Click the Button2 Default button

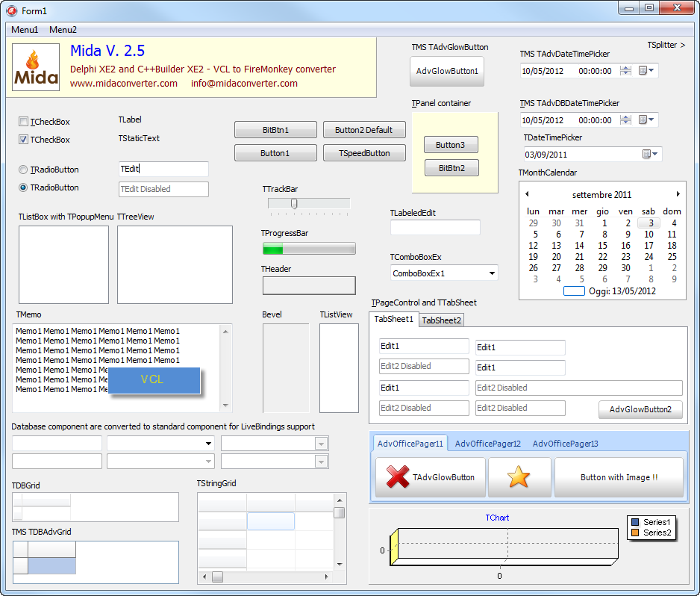pos(364,129)
